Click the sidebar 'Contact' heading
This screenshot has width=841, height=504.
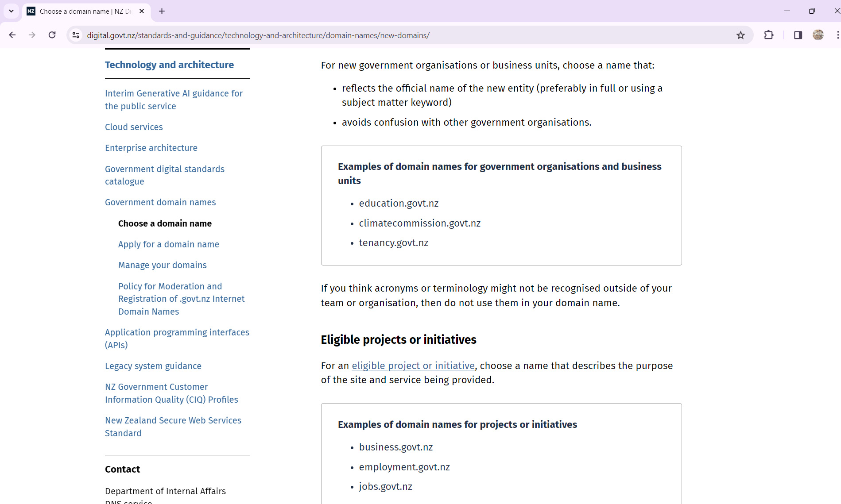[122, 469]
